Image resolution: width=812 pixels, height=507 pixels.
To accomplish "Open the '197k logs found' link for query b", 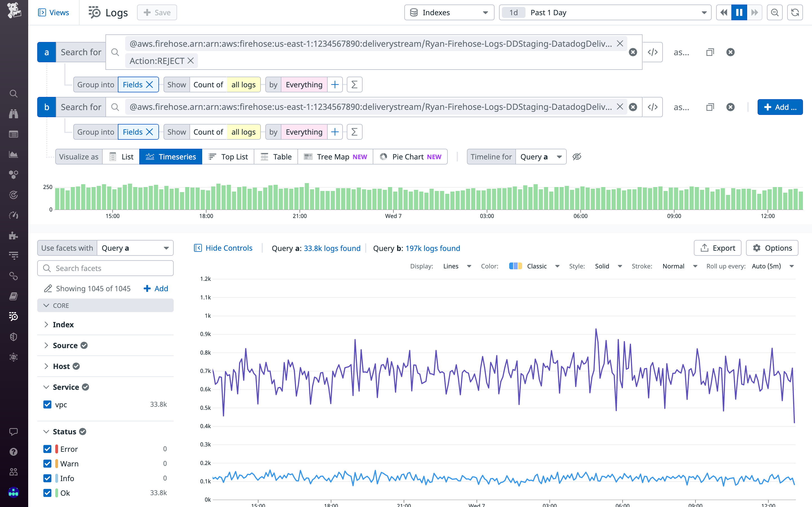I will coord(433,248).
